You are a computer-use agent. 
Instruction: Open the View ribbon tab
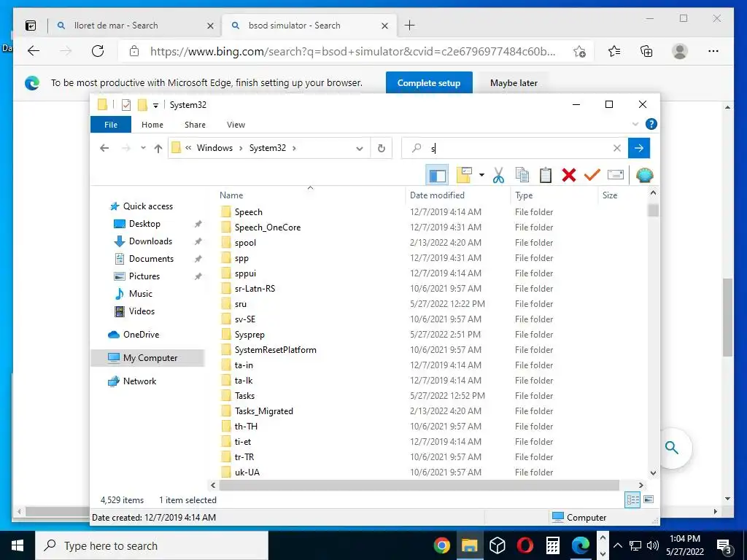(x=236, y=125)
